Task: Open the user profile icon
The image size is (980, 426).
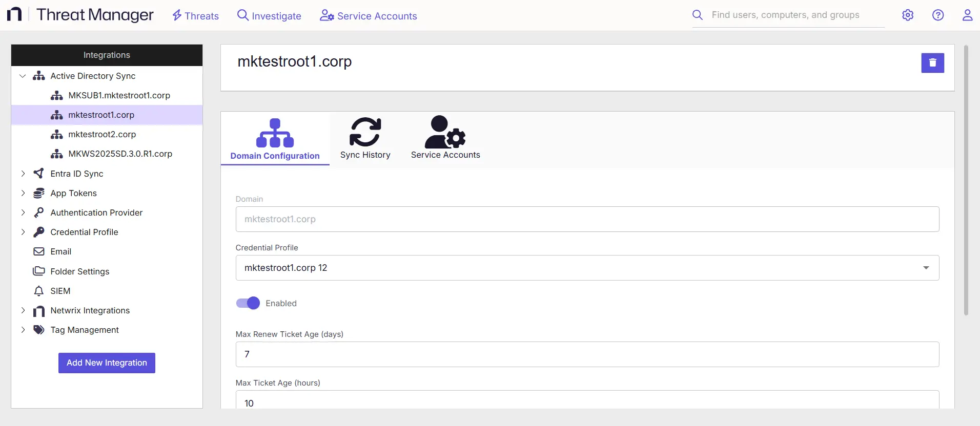Action: [967, 15]
